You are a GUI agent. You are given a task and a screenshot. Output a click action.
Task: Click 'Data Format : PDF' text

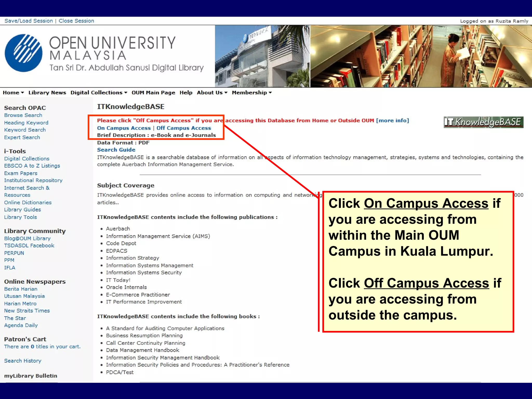[123, 143]
